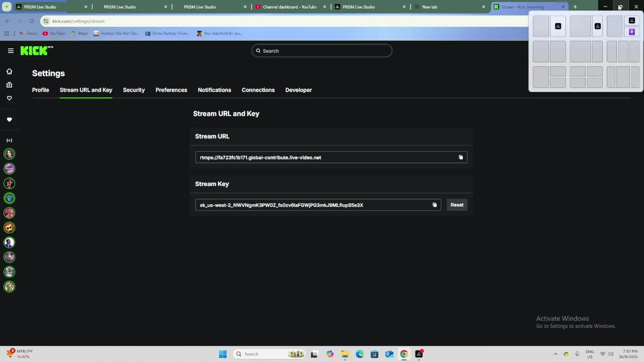Image resolution: width=644 pixels, height=362 pixels.
Task: Open Task View on taskbar
Action: (314, 354)
